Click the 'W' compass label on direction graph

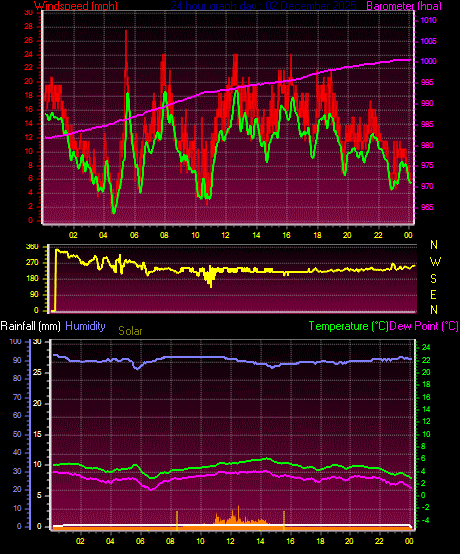pyautogui.click(x=435, y=262)
